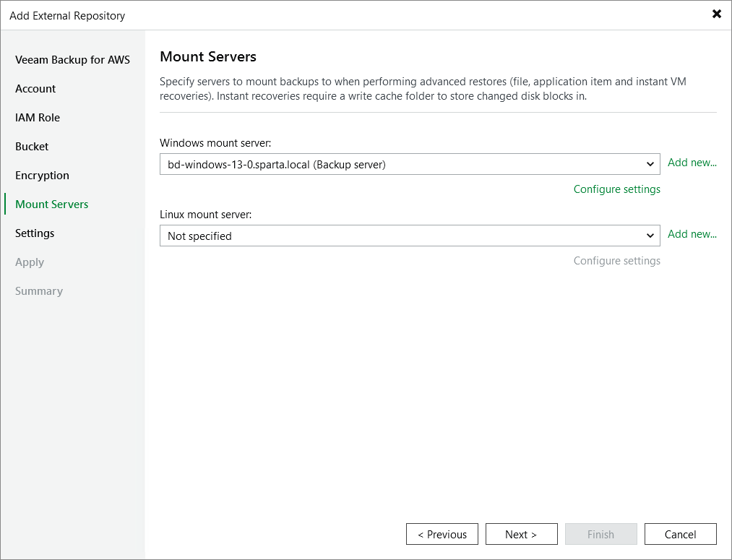Go to the Bucket step
Image resolution: width=732 pixels, height=560 pixels.
(x=31, y=146)
